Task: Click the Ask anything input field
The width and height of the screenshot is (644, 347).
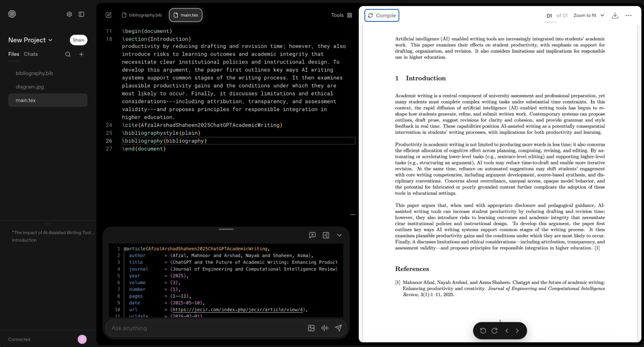Action: 204,328
